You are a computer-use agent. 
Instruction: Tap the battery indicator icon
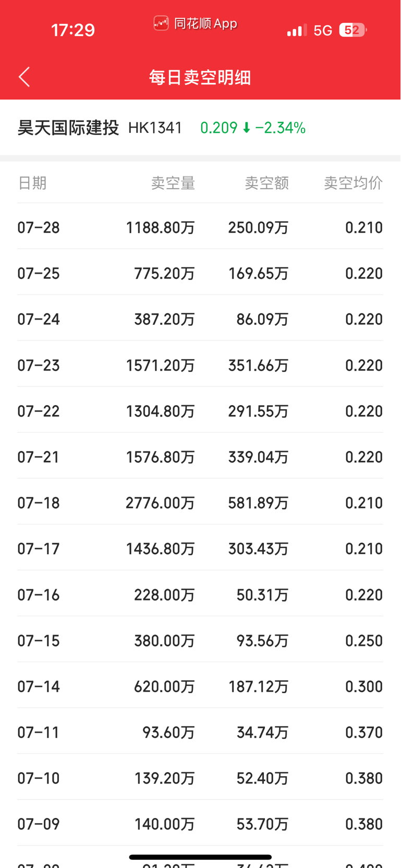(x=353, y=30)
